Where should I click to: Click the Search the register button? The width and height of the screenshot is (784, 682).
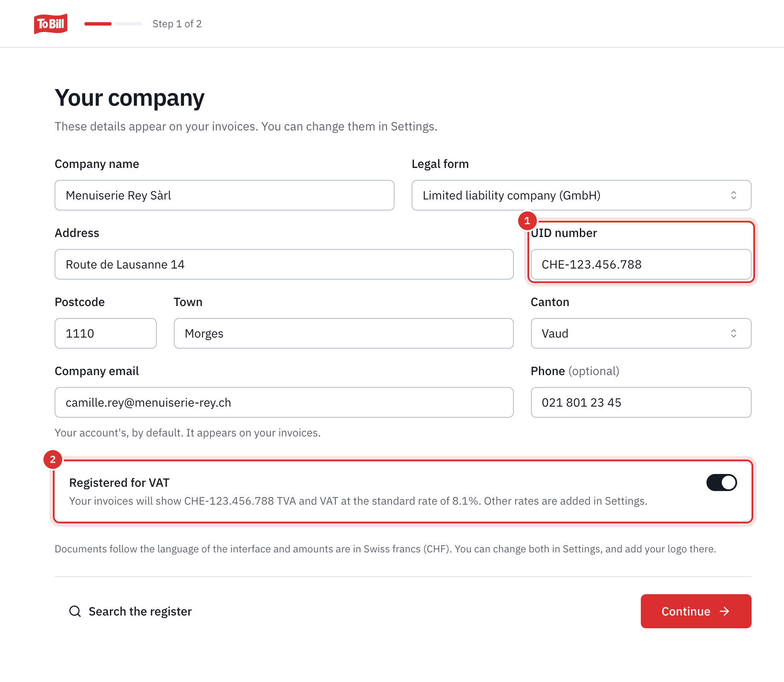130,611
